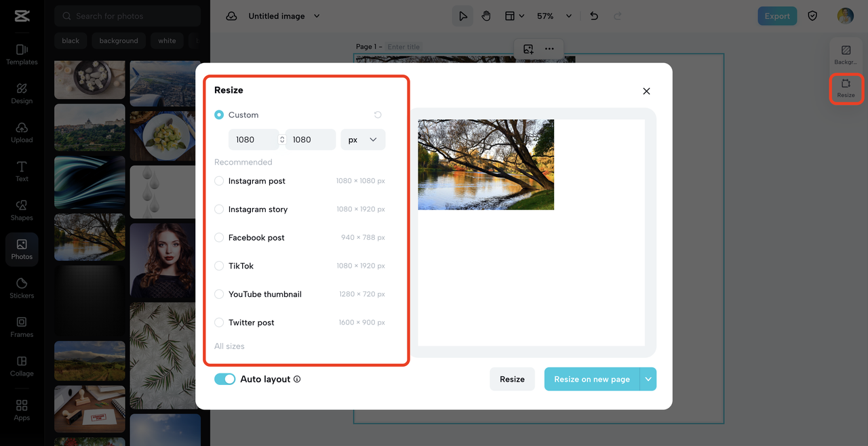Click the height field showing 1080
This screenshot has height=446, width=868.
point(311,140)
